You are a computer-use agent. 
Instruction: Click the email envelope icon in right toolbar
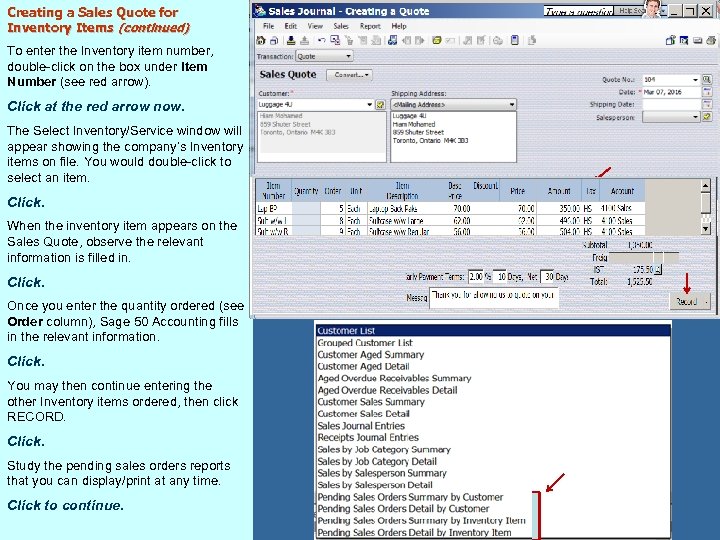pos(698,40)
